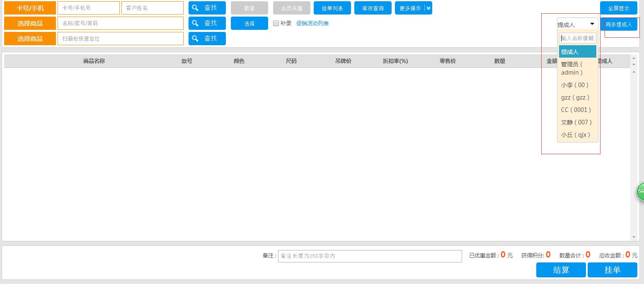Image resolution: width=644 pixels, height=284 pixels.
Task: Click the 挂单 button at bottom right
Action: (613, 270)
